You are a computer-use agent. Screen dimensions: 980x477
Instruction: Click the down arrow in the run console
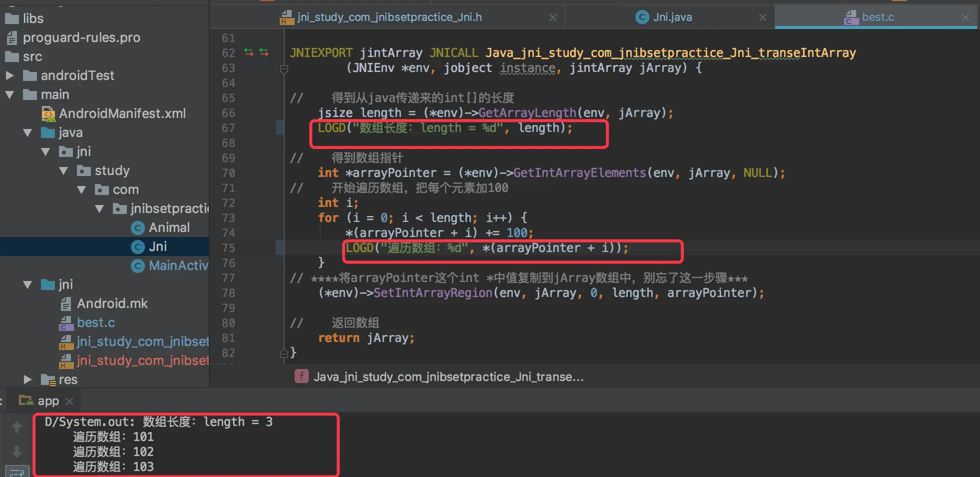[x=16, y=451]
